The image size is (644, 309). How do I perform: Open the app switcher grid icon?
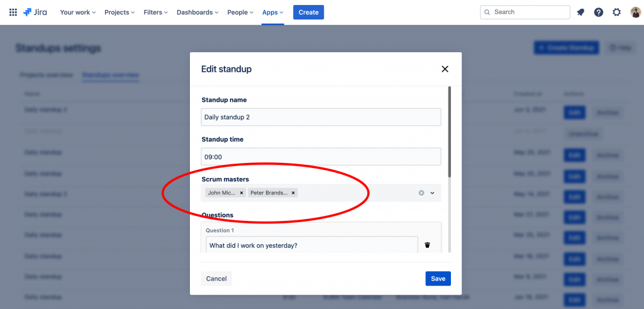[x=13, y=13]
